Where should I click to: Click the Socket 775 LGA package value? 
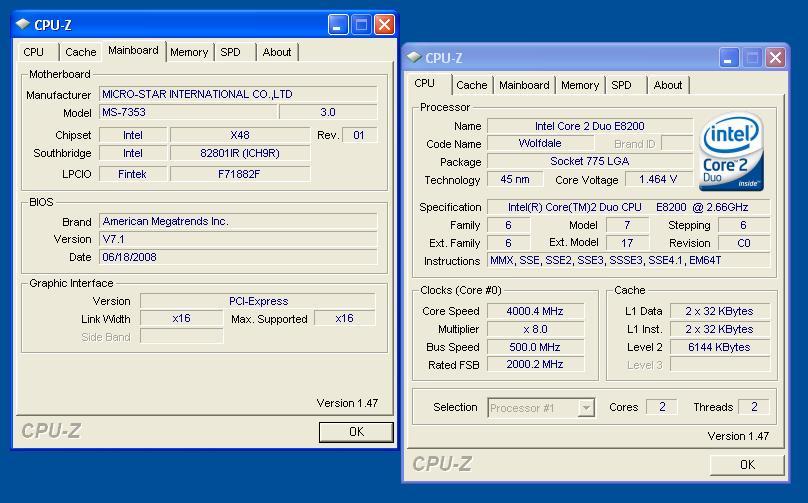pos(590,161)
